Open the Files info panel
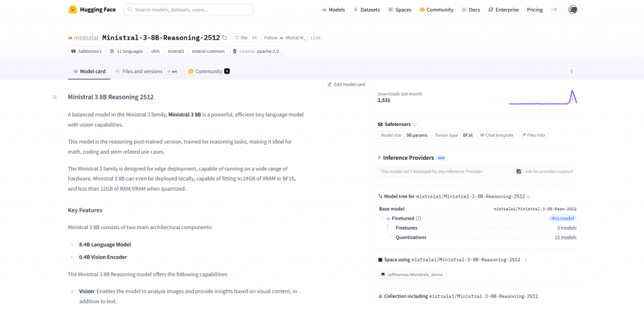 click(x=532, y=135)
